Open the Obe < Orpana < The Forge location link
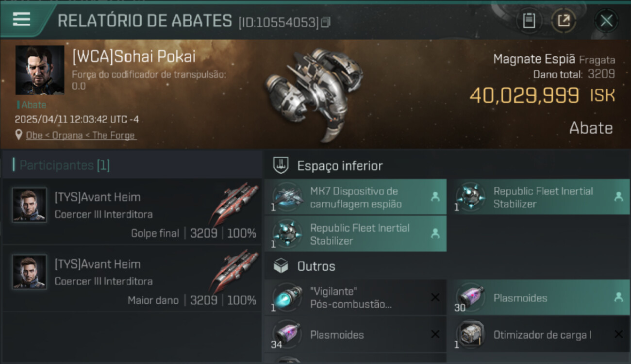The width and height of the screenshot is (631, 364). click(81, 135)
